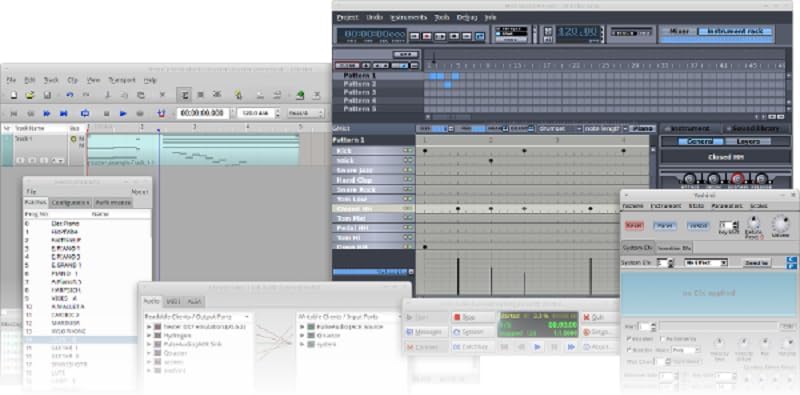Click the save session floppy icon
The image size is (800, 395).
pyautogui.click(x=47, y=95)
